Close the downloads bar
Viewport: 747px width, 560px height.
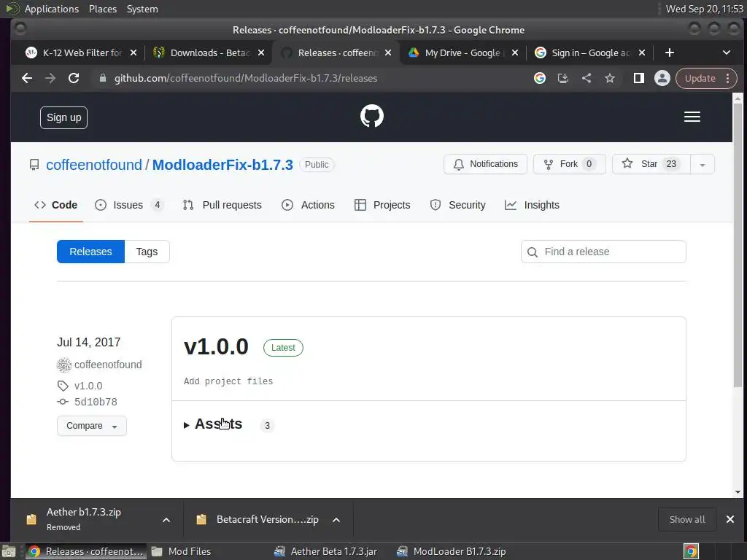pyautogui.click(x=729, y=519)
